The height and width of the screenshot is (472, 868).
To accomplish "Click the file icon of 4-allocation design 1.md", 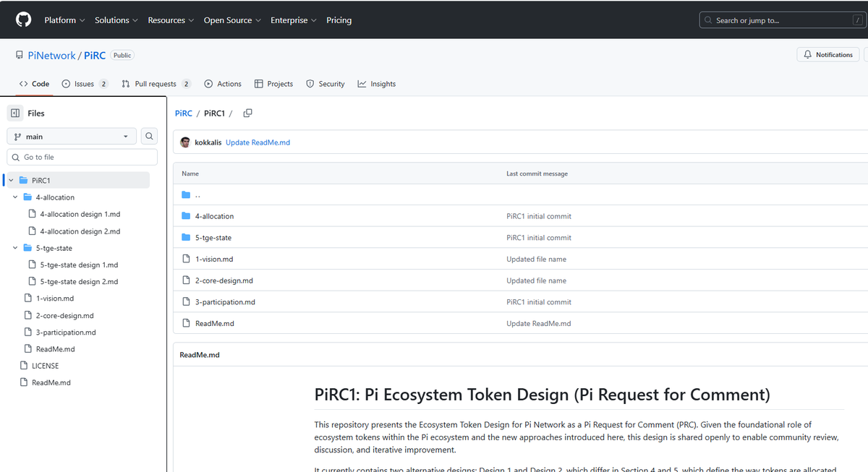I will click(x=32, y=214).
